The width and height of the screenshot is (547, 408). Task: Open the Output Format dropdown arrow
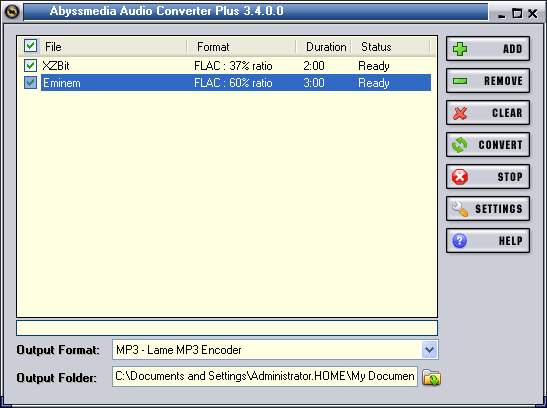click(429, 350)
